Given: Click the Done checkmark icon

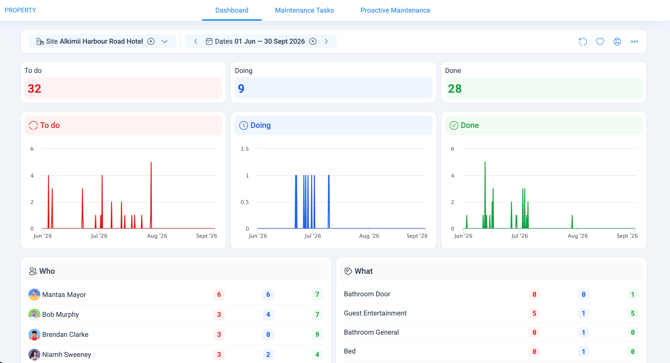Looking at the screenshot, I should 454,125.
